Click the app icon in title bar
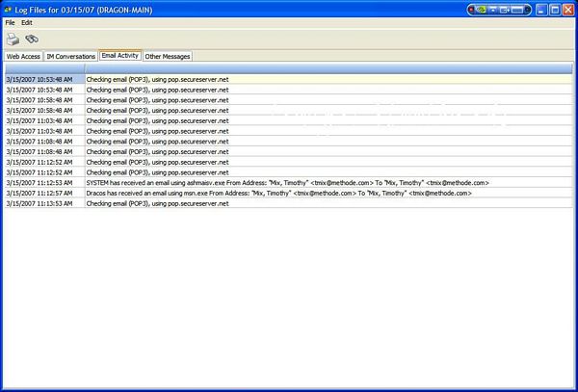This screenshot has height=392, width=578. (x=9, y=8)
